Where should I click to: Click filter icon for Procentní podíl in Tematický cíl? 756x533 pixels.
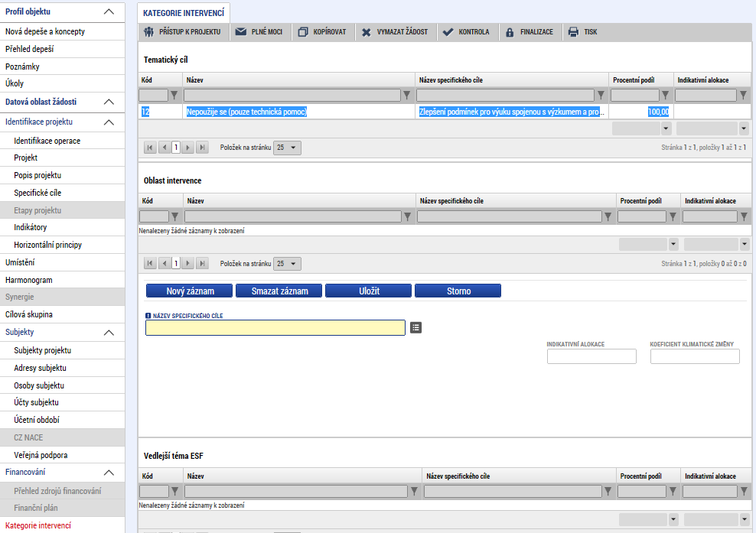tap(666, 96)
